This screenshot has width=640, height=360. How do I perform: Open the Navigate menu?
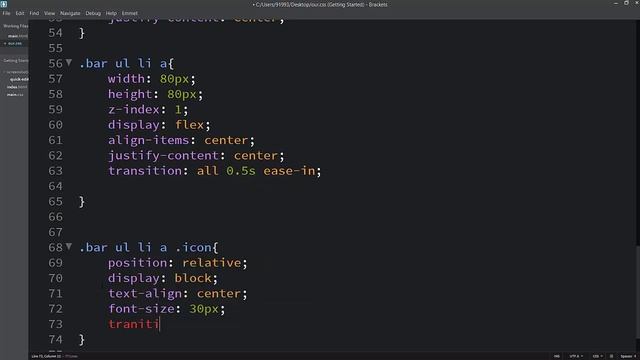pyautogui.click(x=70, y=13)
